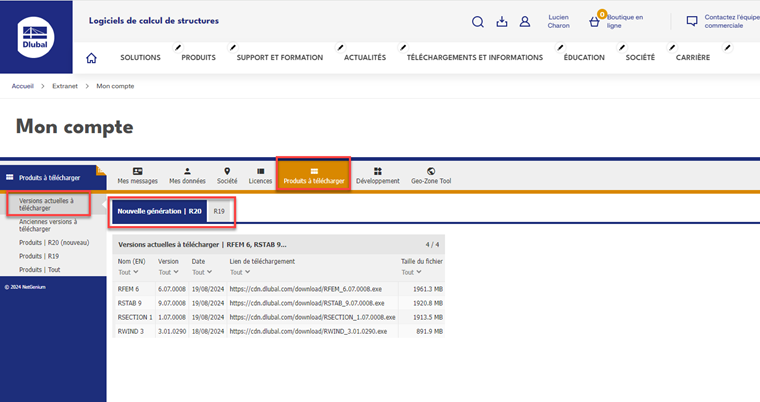Viewport: 760px width, 402px height.
Task: Open Nom (EN) Tout filter dropdown
Action: tap(128, 273)
